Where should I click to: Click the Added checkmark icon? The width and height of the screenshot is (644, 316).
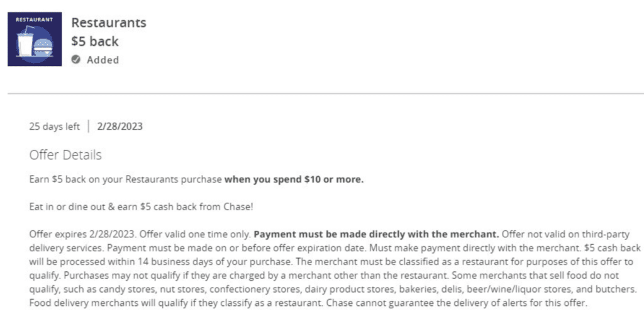75,60
